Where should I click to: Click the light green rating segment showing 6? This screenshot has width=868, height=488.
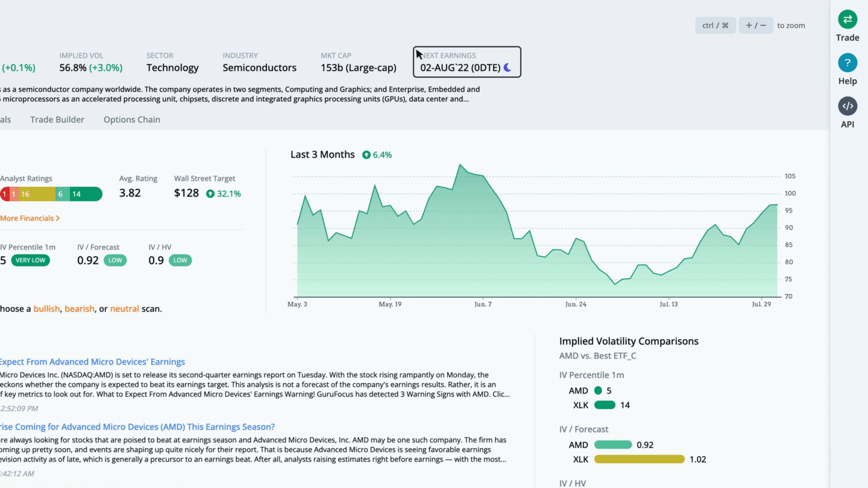click(63, 194)
